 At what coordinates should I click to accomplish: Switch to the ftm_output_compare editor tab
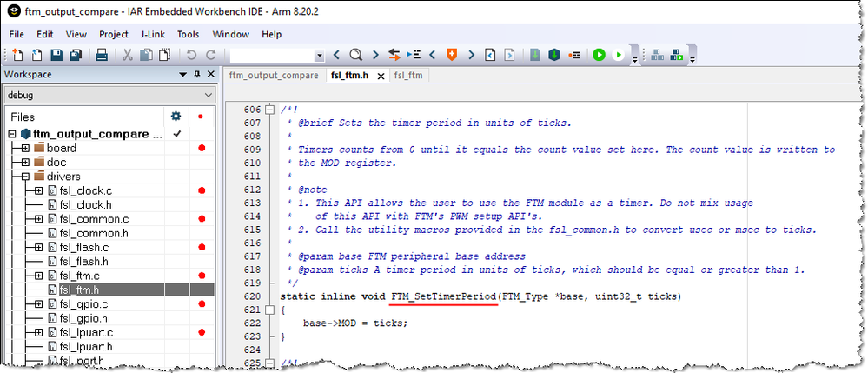point(274,76)
